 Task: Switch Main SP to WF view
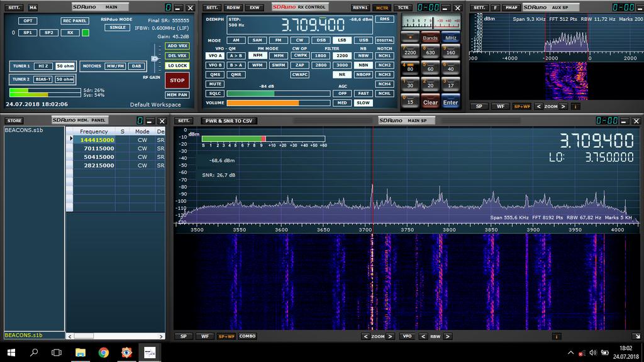(x=204, y=336)
